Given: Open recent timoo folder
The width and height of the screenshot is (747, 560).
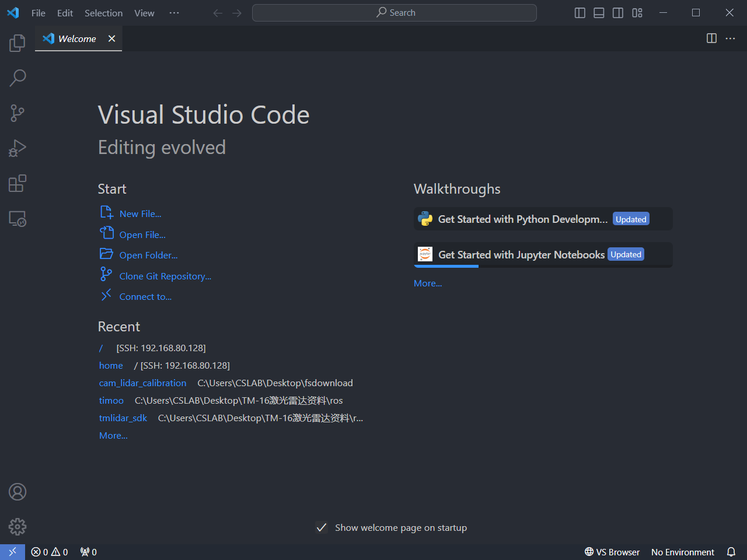Looking at the screenshot, I should pyautogui.click(x=111, y=401).
